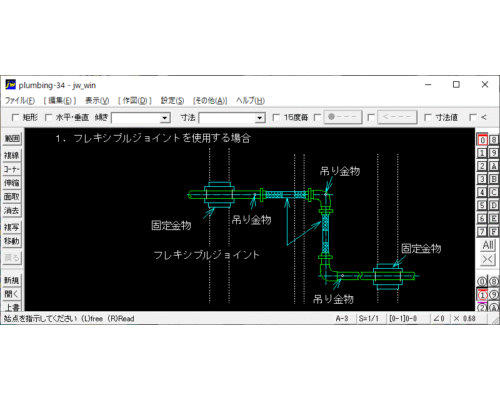
Task: Click the ●--- line start button
Action: click(x=343, y=117)
